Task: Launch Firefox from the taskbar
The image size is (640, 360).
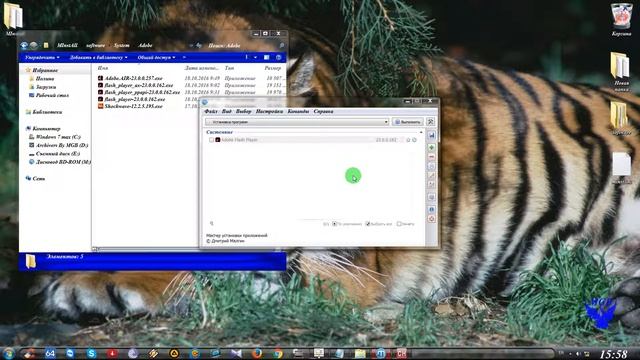Action: click(x=257, y=353)
